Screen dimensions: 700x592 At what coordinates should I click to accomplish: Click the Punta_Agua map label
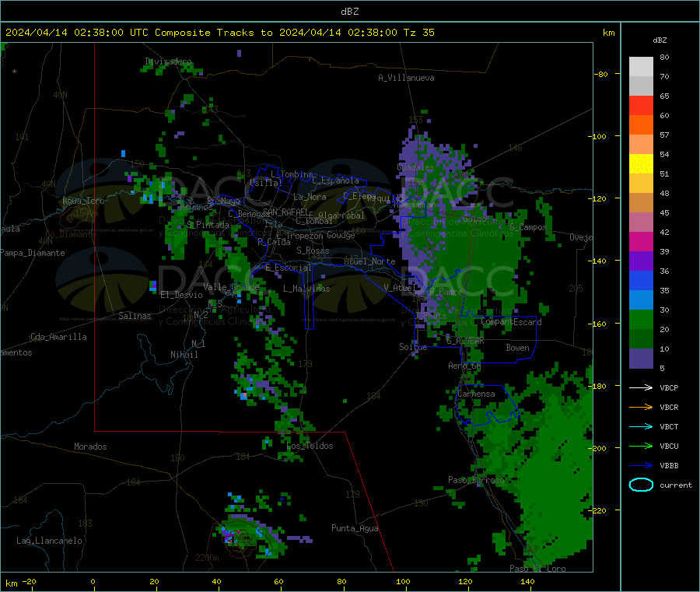[x=355, y=528]
